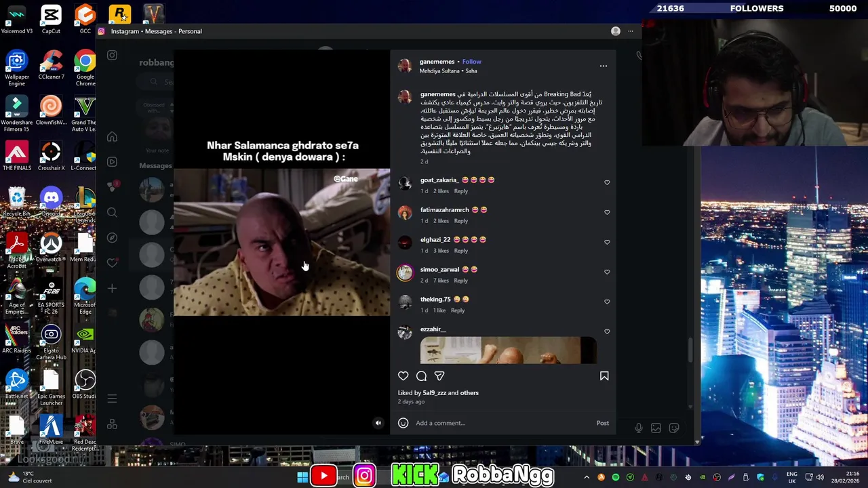Open the Recycle Bin on the desktop
Screen dimensions: 868x488
click(17, 202)
